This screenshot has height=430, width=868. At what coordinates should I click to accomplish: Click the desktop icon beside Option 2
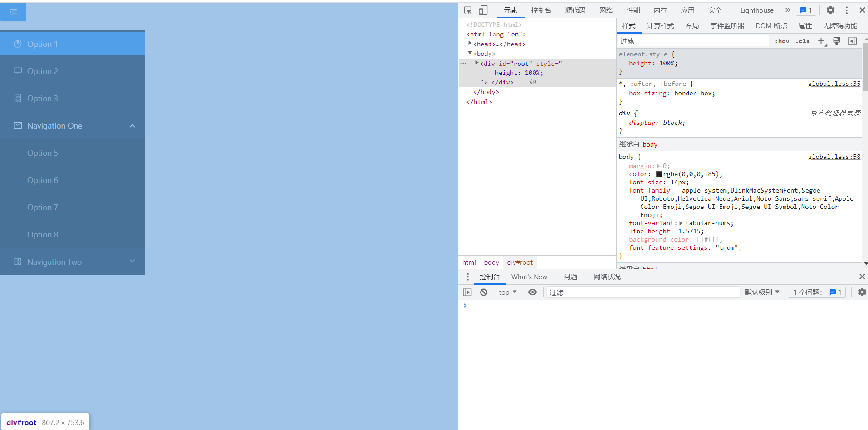[18, 71]
